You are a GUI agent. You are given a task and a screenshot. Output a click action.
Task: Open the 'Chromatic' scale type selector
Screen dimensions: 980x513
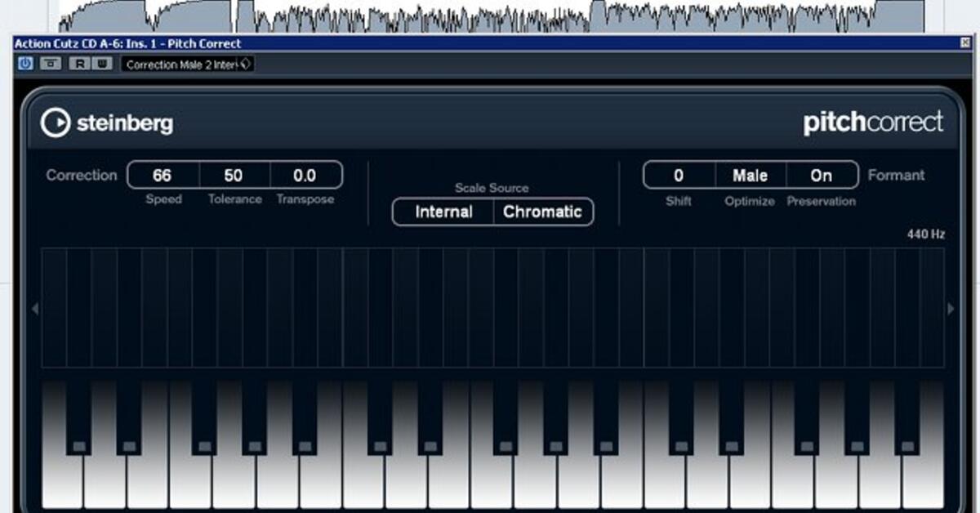(x=542, y=212)
